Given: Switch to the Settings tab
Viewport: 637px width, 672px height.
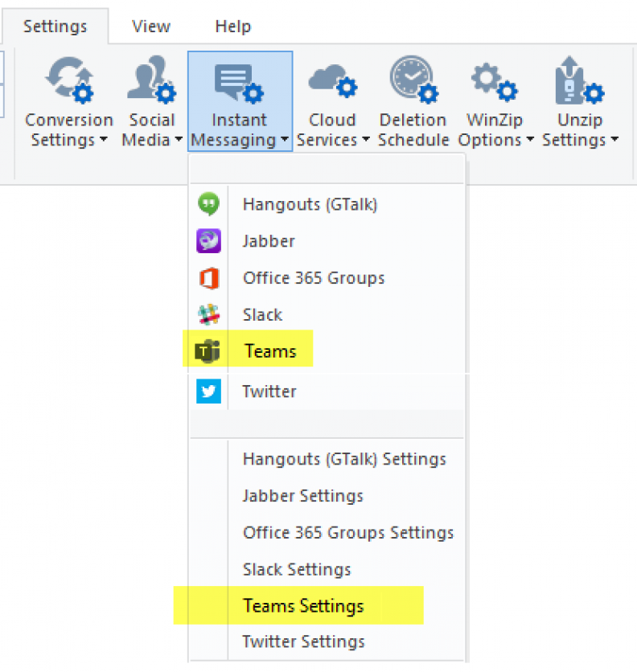Looking at the screenshot, I should 55,27.
